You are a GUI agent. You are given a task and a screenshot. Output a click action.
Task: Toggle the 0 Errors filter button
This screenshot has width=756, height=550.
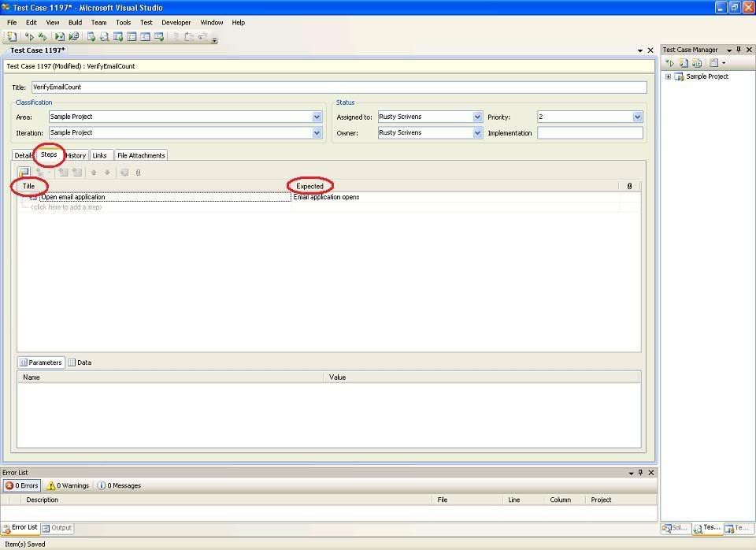coord(22,486)
